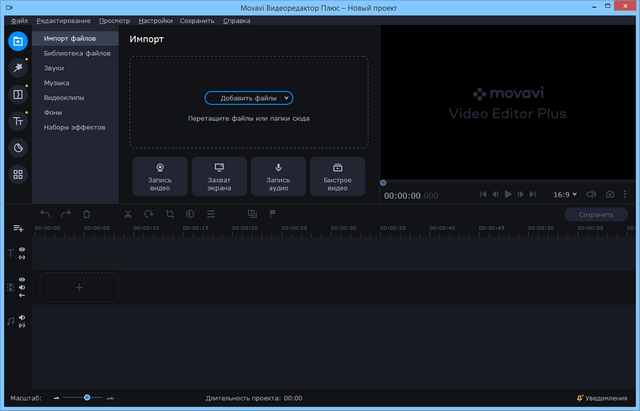Click the add marker flag icon
The width and height of the screenshot is (640, 411).
click(273, 214)
